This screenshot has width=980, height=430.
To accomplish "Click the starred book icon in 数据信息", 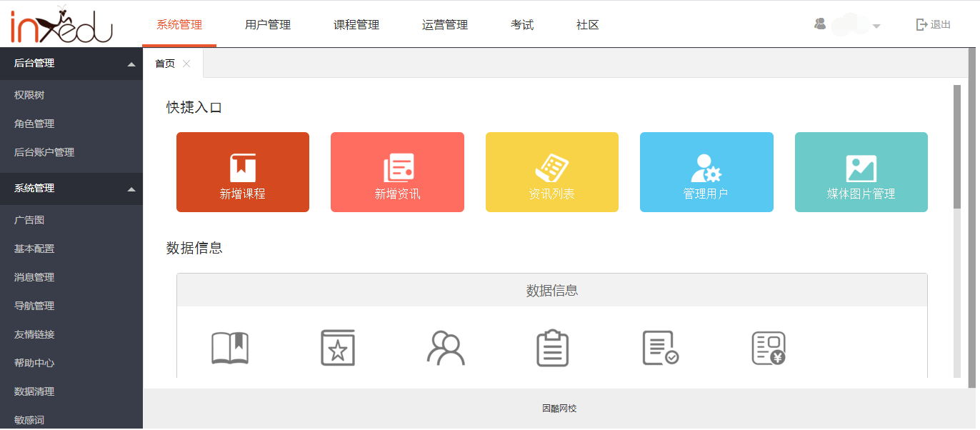I will point(337,348).
